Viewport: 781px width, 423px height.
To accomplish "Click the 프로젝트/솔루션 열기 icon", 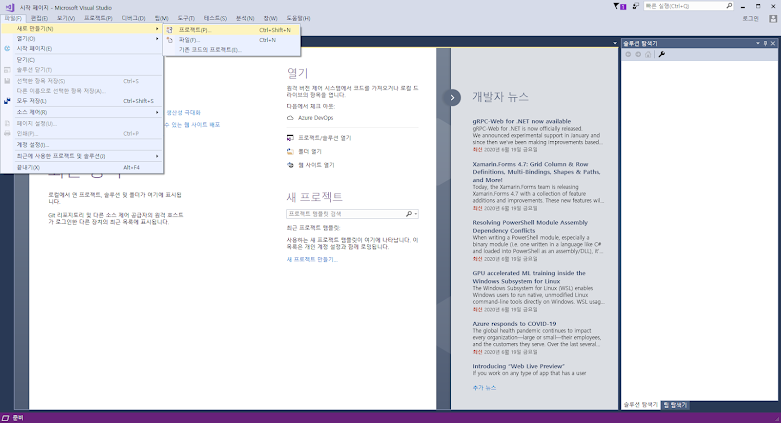I will pyautogui.click(x=290, y=138).
